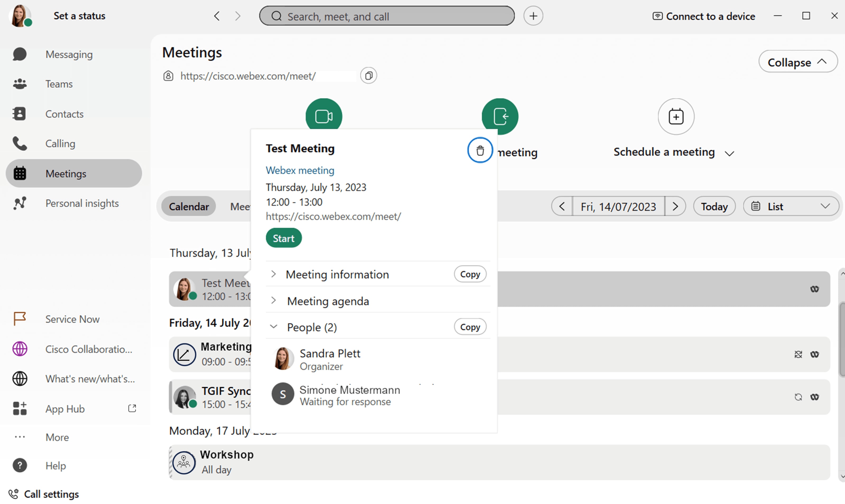Copy personal room link icon

click(369, 76)
